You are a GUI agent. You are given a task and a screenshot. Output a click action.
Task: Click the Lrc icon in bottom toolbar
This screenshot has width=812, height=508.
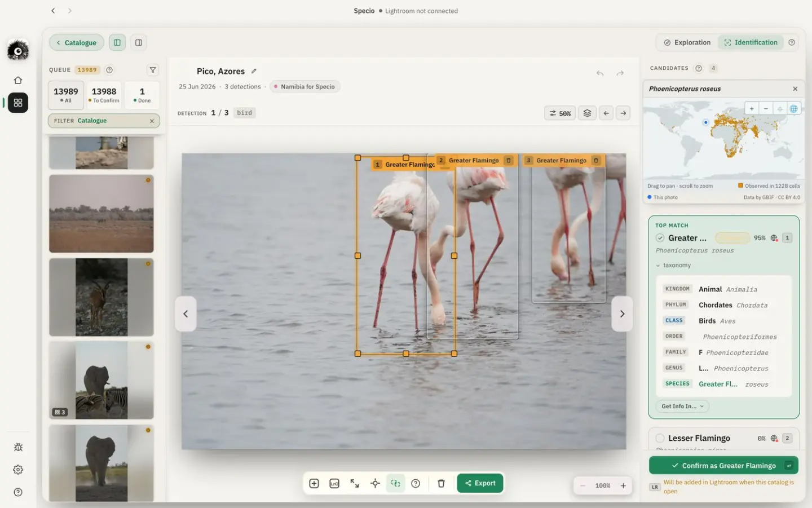click(334, 483)
